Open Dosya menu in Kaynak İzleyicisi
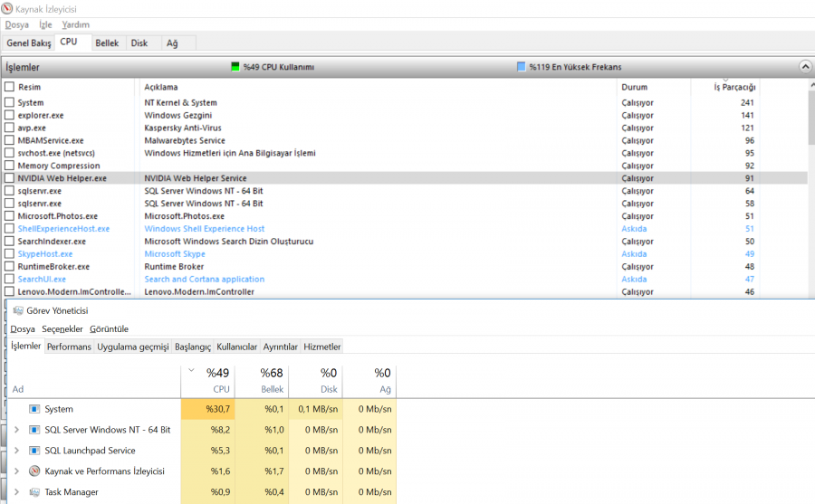 16,24
